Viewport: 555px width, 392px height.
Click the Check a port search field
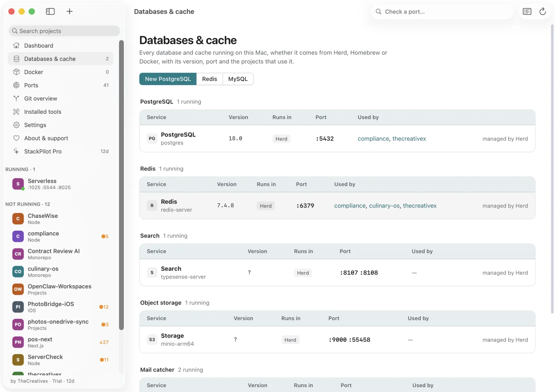(442, 11)
